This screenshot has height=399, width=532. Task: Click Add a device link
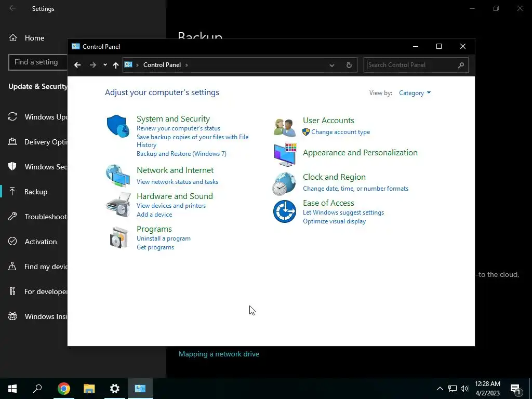[154, 215]
